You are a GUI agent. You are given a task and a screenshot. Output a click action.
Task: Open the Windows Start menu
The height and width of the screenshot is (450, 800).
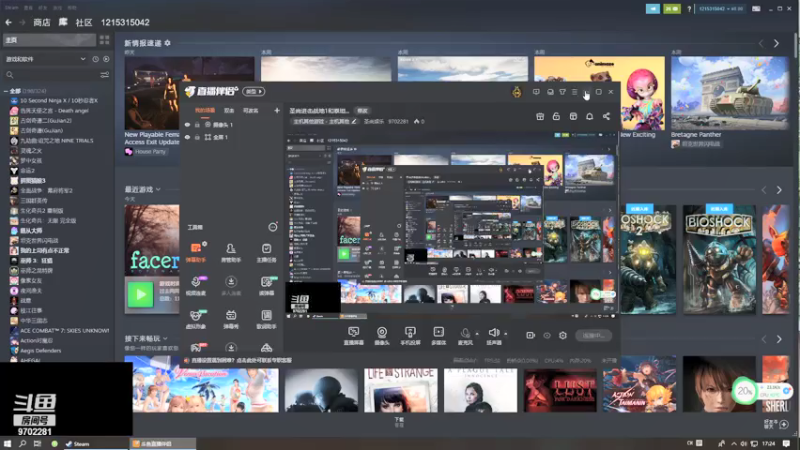7,444
